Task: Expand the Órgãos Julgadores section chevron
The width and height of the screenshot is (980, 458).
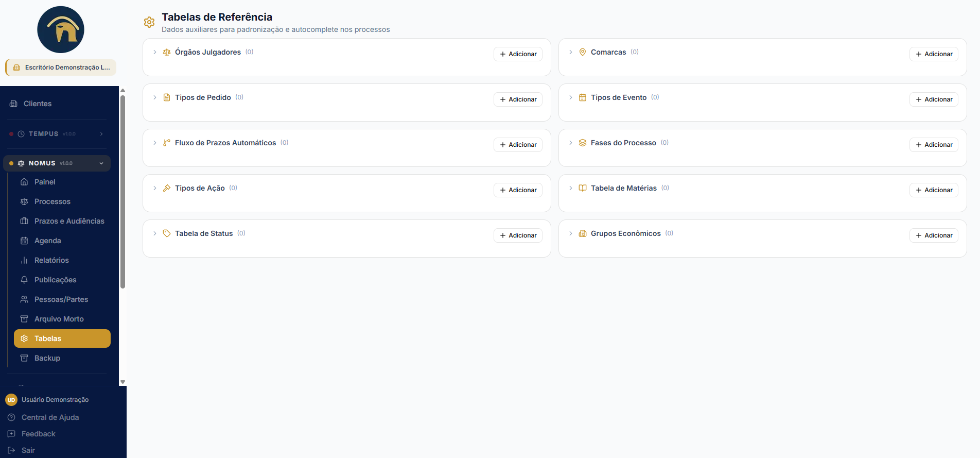Action: [155, 52]
